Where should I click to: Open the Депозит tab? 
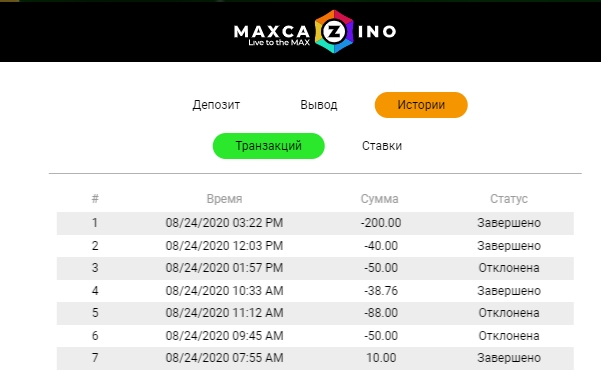(x=216, y=105)
